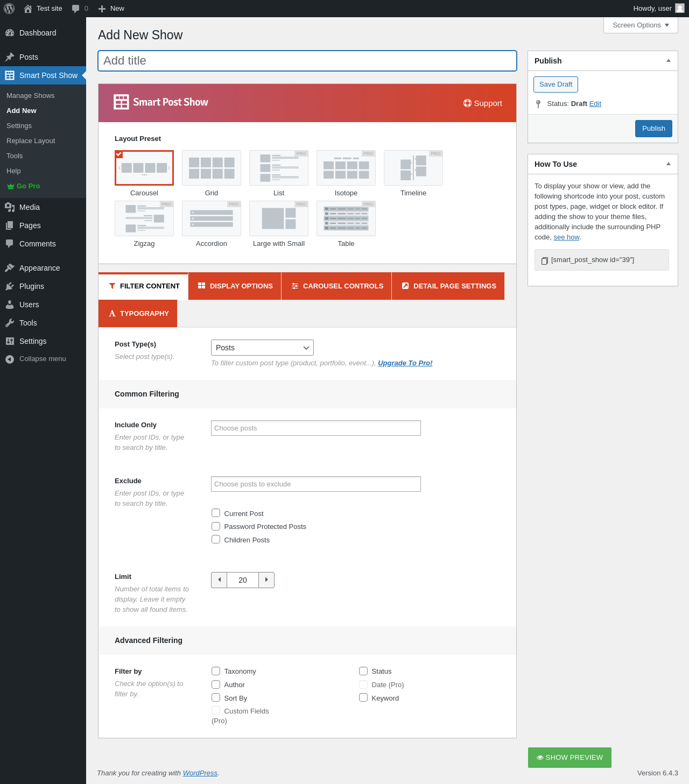The image size is (689, 784).
Task: Click the Show Preview button
Action: click(570, 758)
